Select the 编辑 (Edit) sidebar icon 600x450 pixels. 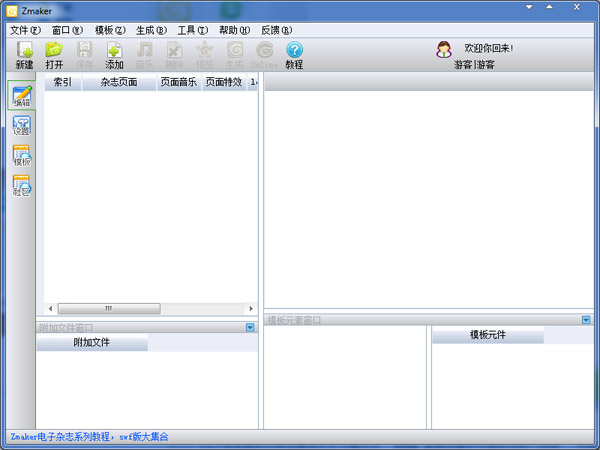[21, 97]
